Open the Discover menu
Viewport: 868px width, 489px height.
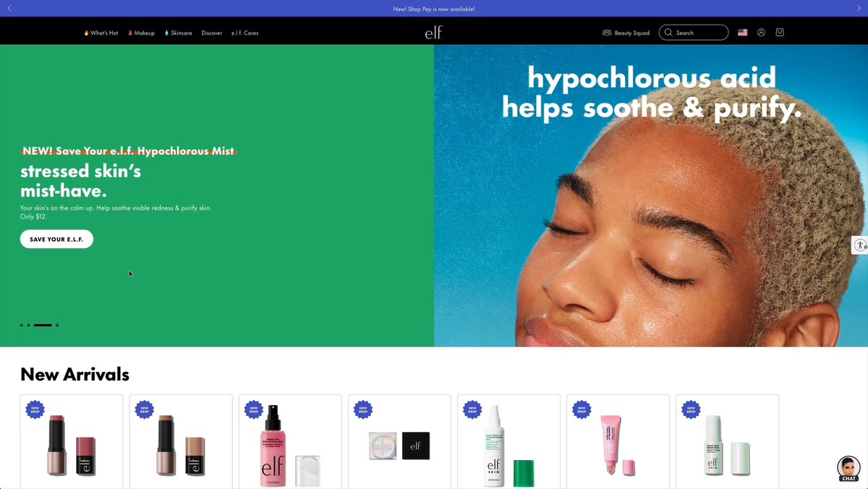point(212,33)
